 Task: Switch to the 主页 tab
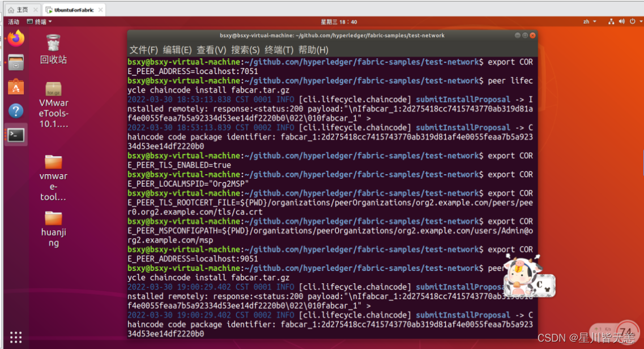22,10
